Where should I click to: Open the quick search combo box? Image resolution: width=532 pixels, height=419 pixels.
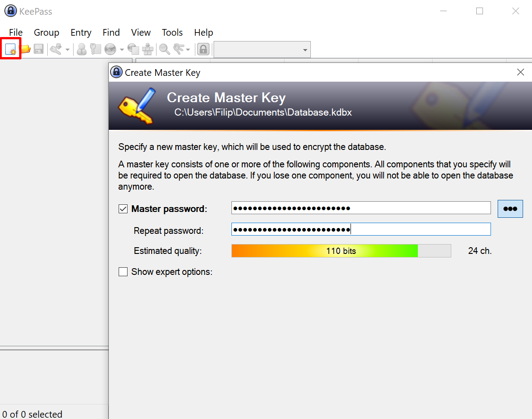262,50
